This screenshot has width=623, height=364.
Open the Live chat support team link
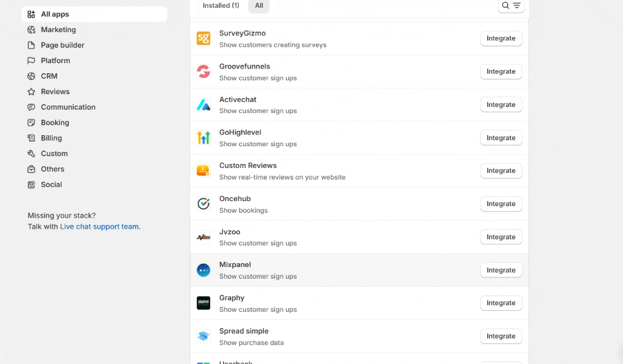coord(99,227)
